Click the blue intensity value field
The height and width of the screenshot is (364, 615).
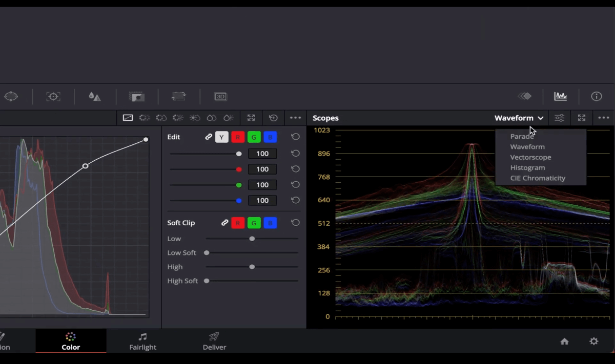(x=262, y=200)
